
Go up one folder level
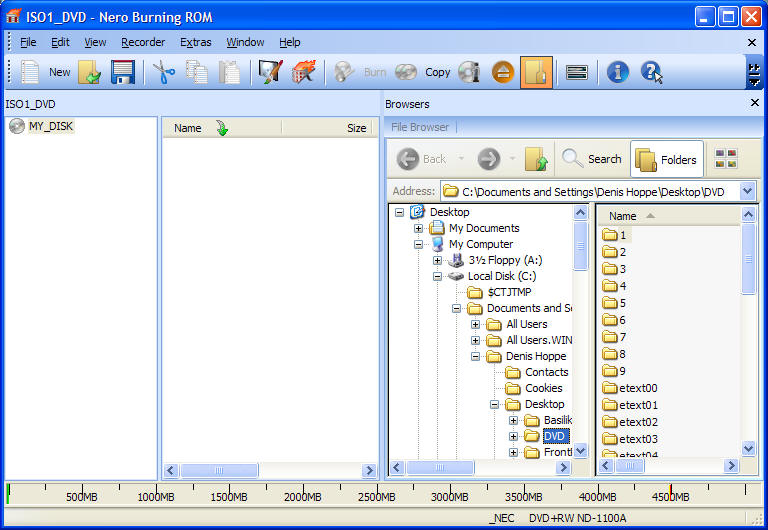pyautogui.click(x=536, y=159)
